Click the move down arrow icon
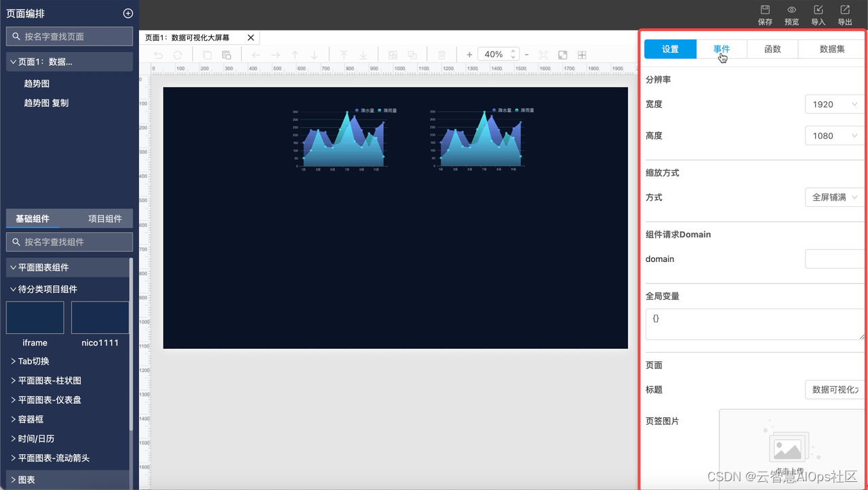 (314, 55)
